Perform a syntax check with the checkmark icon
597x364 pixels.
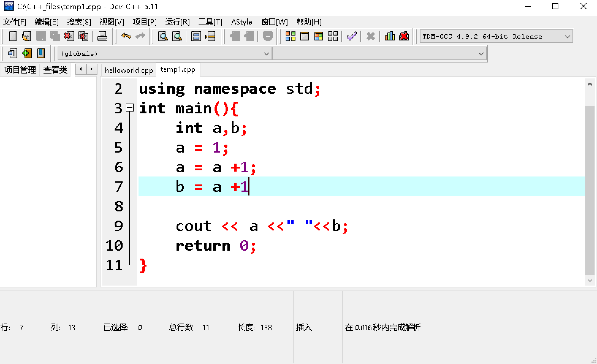click(352, 36)
